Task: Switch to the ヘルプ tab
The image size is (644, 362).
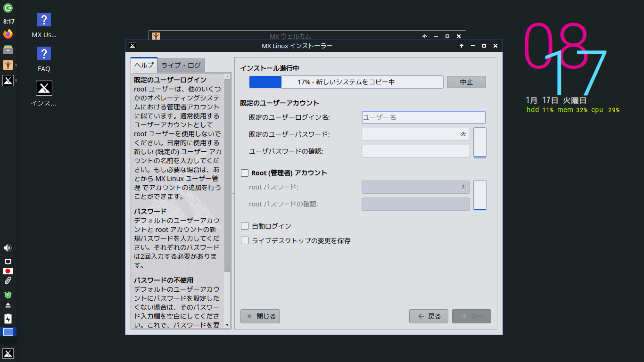Action: (x=144, y=65)
